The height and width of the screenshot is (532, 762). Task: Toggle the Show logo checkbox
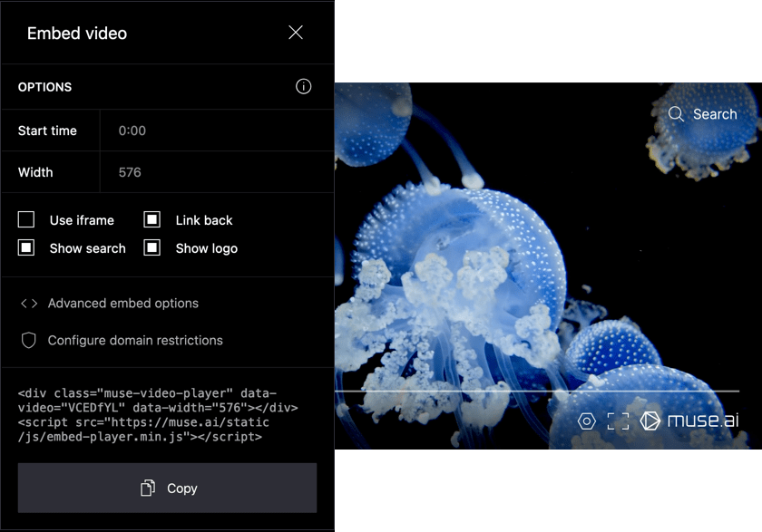pyautogui.click(x=152, y=248)
